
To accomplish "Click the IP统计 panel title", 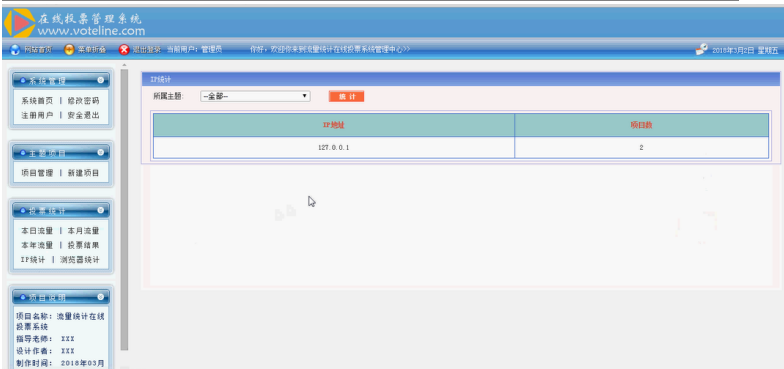I will pos(161,80).
